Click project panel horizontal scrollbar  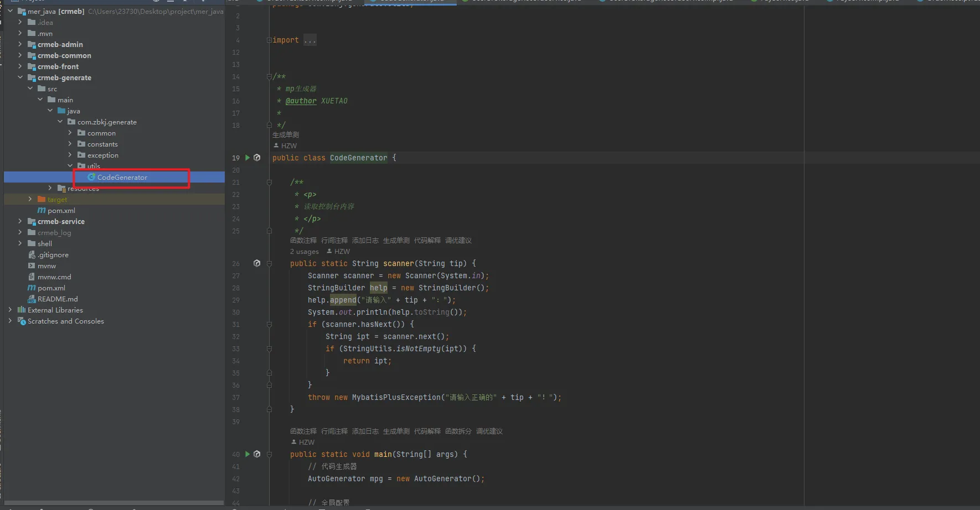click(114, 503)
